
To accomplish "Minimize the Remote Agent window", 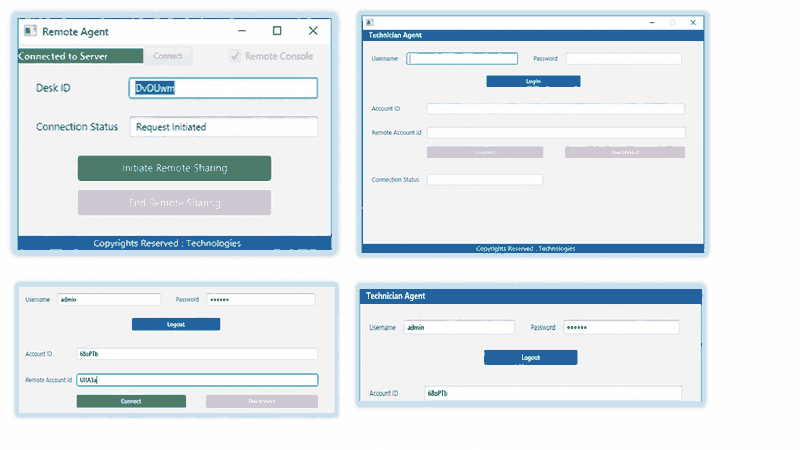I will pyautogui.click(x=242, y=31).
